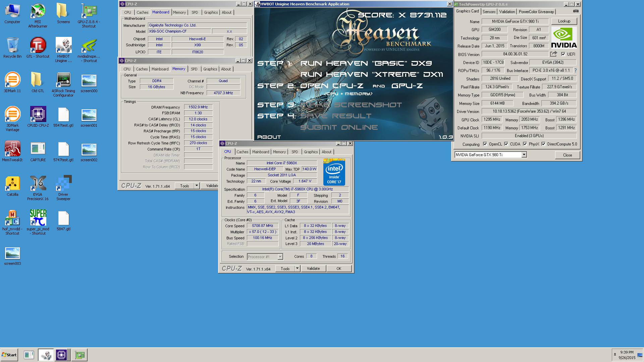Viewport: 644px width, 362px height.
Task: Open HWBOT Unigine desktop icon
Action: point(63,50)
